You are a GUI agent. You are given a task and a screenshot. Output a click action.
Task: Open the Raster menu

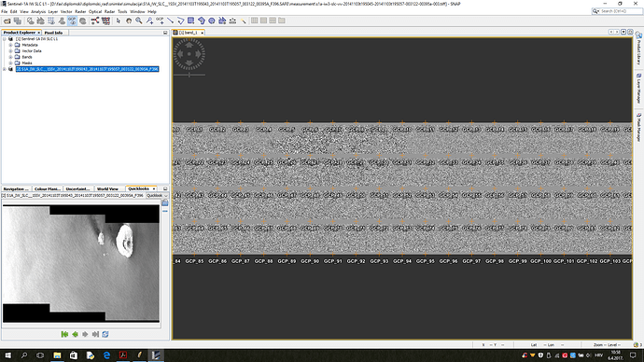[80, 11]
